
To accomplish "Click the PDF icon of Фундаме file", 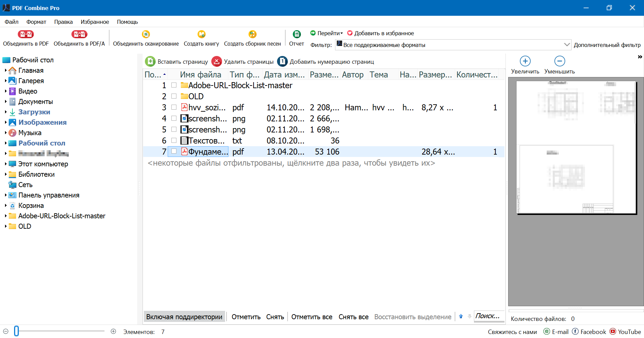I will point(184,152).
